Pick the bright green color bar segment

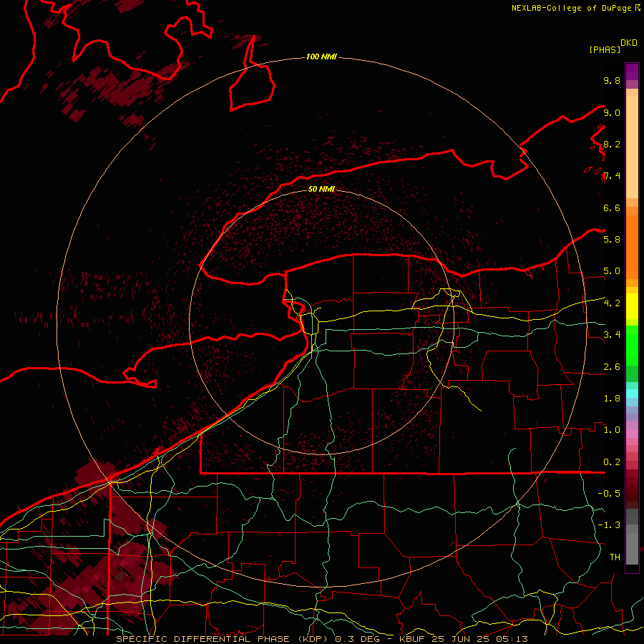tap(632, 346)
